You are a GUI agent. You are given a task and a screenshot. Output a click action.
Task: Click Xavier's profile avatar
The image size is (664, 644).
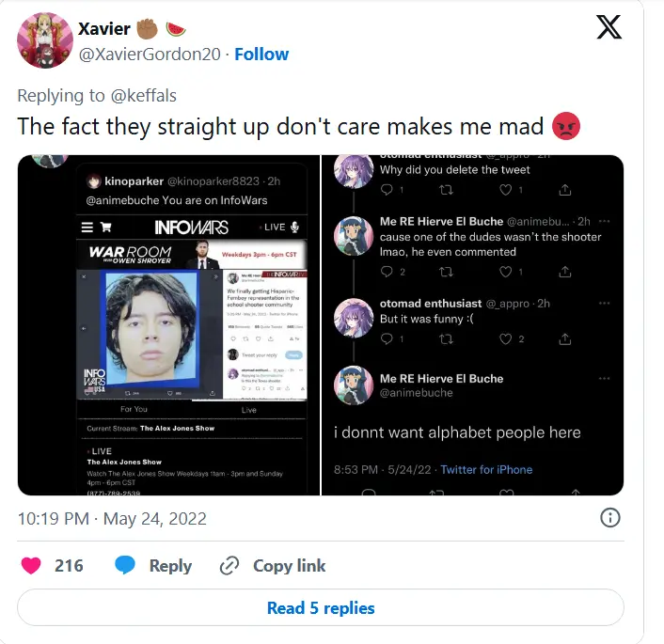tap(44, 40)
